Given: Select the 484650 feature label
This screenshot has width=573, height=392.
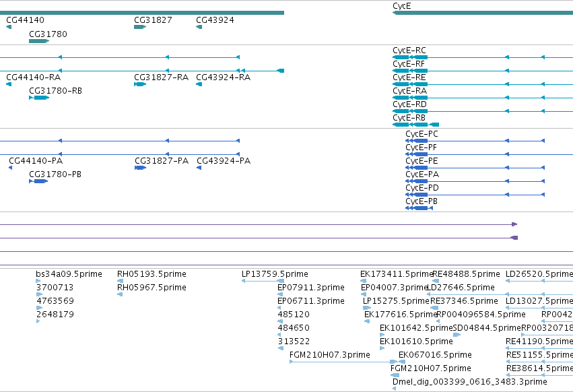Looking at the screenshot, I should pyautogui.click(x=294, y=328).
